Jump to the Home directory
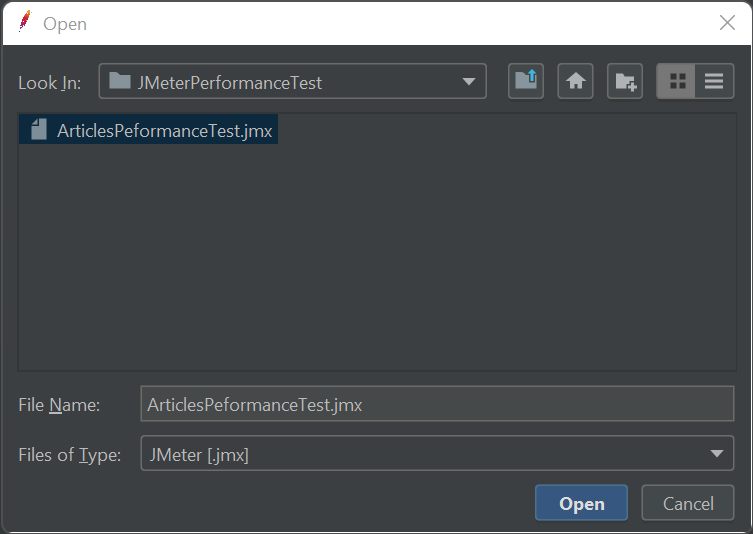The width and height of the screenshot is (753, 534). (x=575, y=81)
